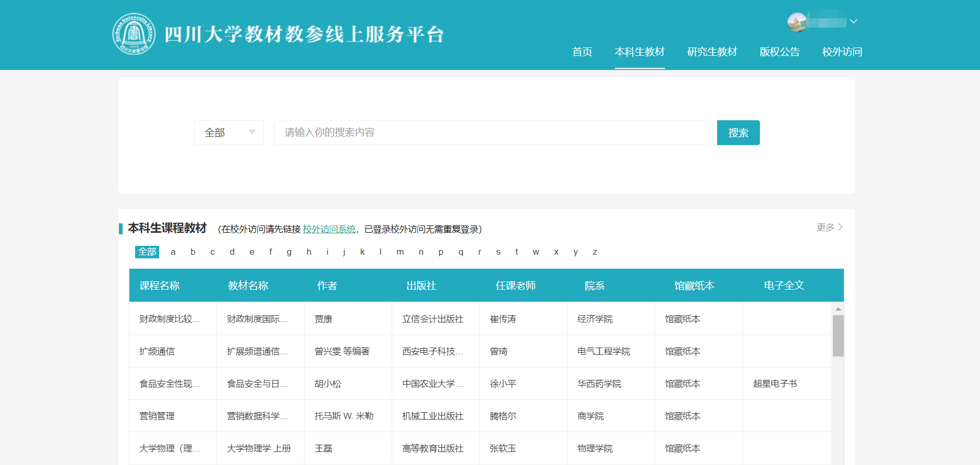Screen dimensions: 980x465
Task: Filter courses by letter a
Action: [173, 252]
